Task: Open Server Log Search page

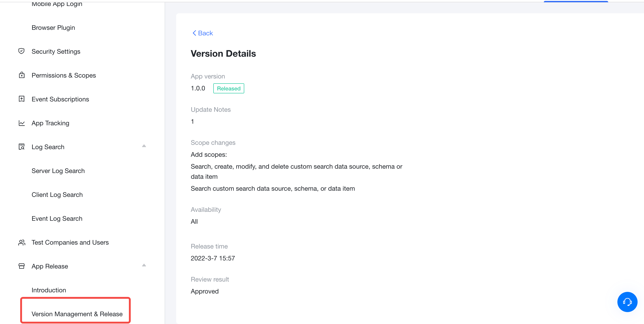Action: [58, 171]
